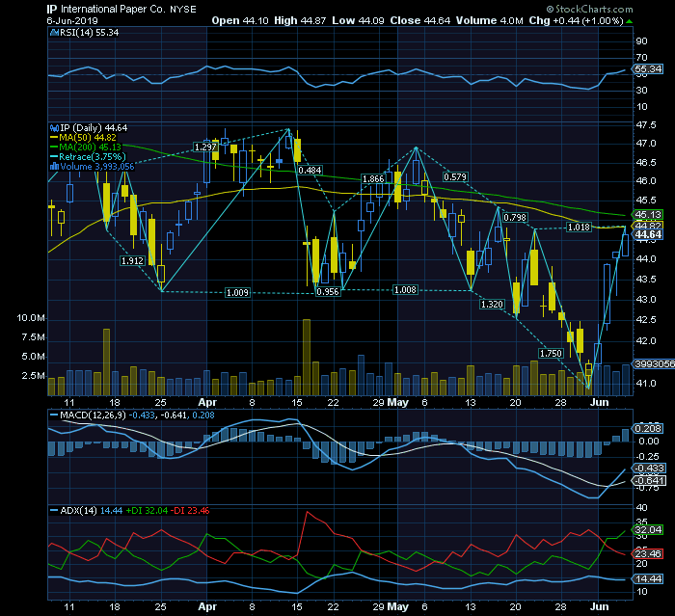Click 'May' on the date axis under volume bars
The height and width of the screenshot is (616, 675).
pyautogui.click(x=397, y=403)
